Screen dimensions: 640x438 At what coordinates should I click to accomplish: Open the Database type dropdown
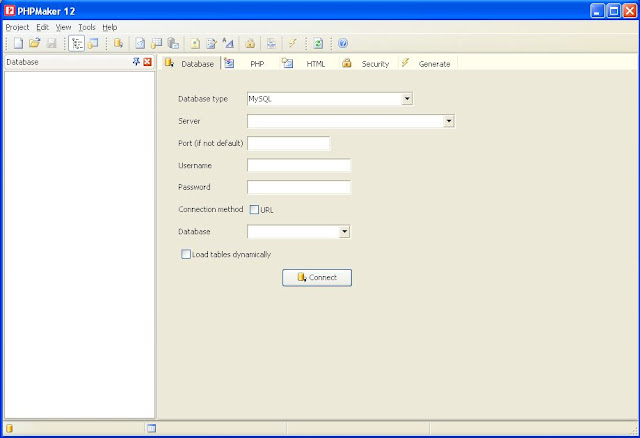point(407,99)
